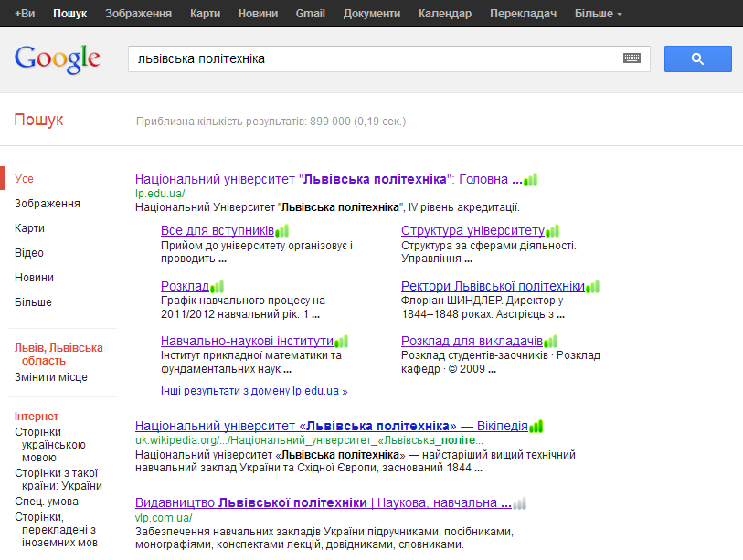Select the Спец. умова filter
This screenshot has width=743, height=560.
pyautogui.click(x=47, y=502)
